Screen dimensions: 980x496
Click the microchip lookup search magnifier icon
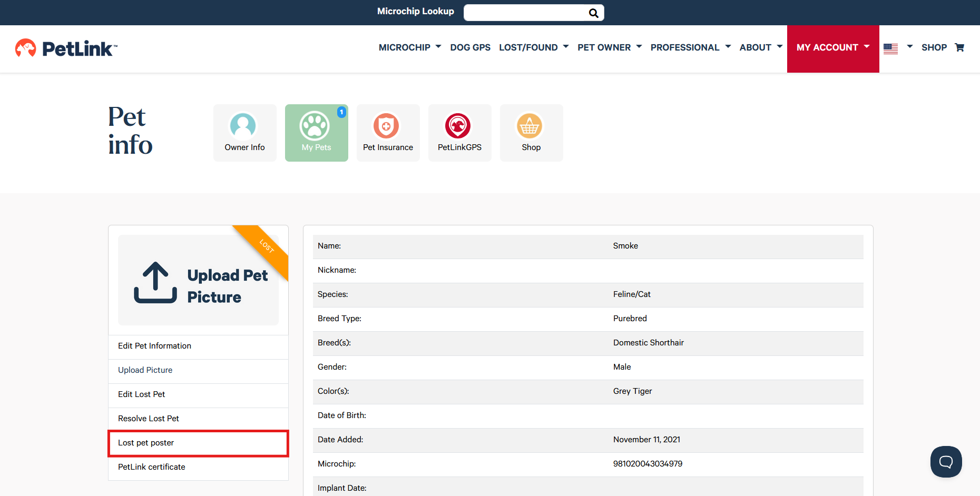point(593,13)
